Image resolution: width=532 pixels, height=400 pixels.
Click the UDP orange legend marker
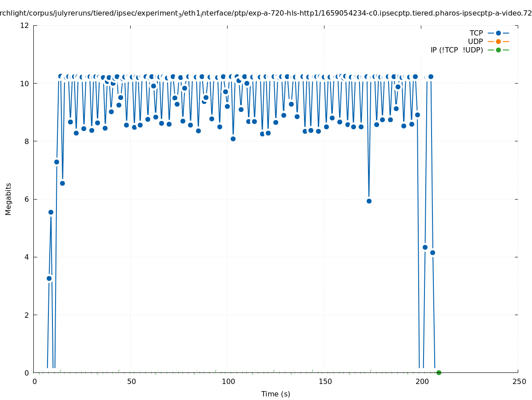(x=498, y=41)
